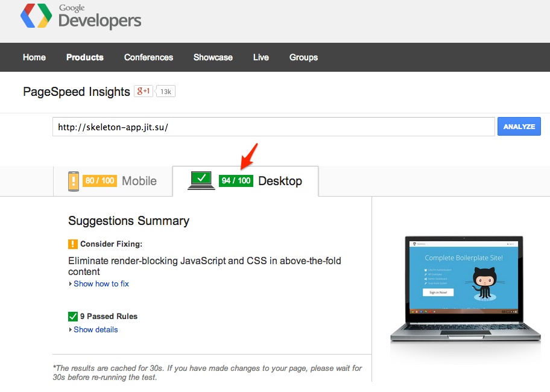Viewport: 550px width, 392px height.
Task: Open Groups in the navigation bar
Action: [x=304, y=57]
